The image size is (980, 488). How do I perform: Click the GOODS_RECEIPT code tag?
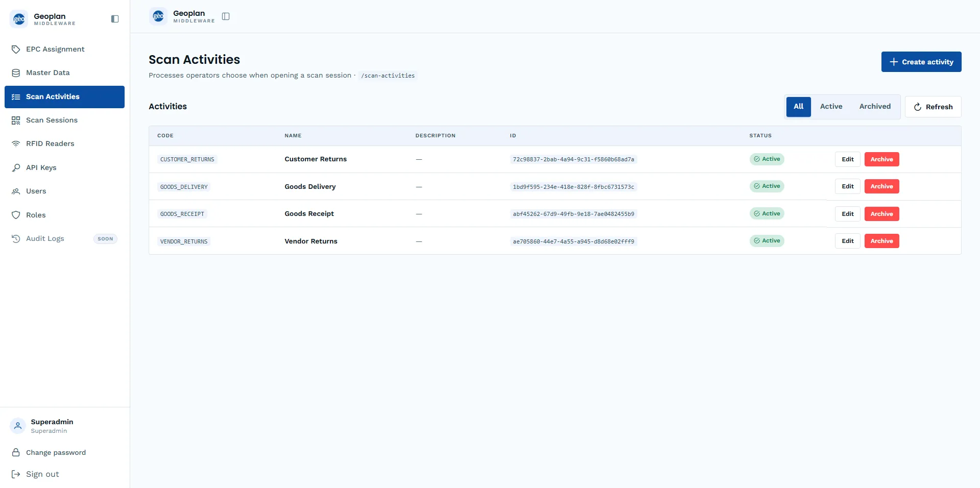[x=182, y=214]
